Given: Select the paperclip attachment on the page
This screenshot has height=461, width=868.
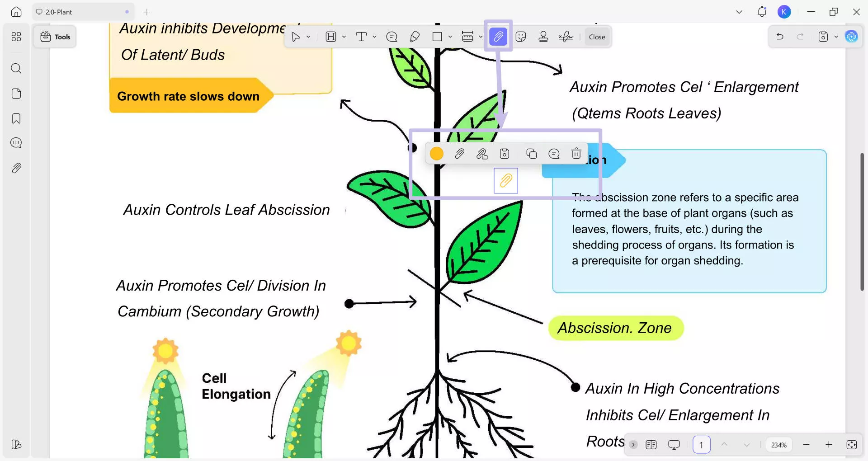Looking at the screenshot, I should click(x=506, y=181).
